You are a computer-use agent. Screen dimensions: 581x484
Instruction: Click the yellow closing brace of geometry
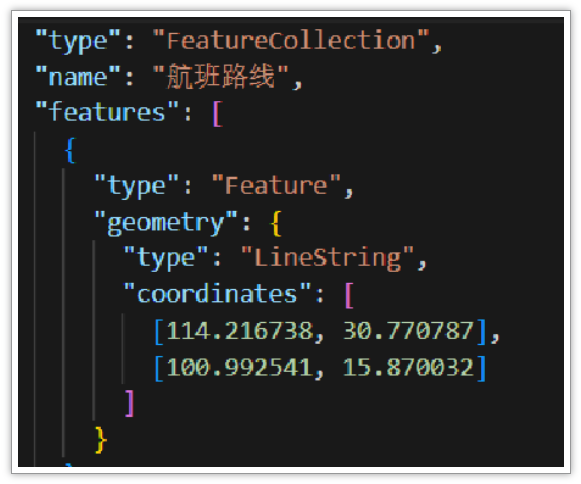click(x=100, y=440)
